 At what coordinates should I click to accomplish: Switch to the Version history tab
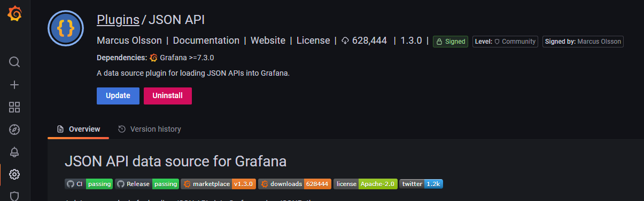(x=149, y=129)
